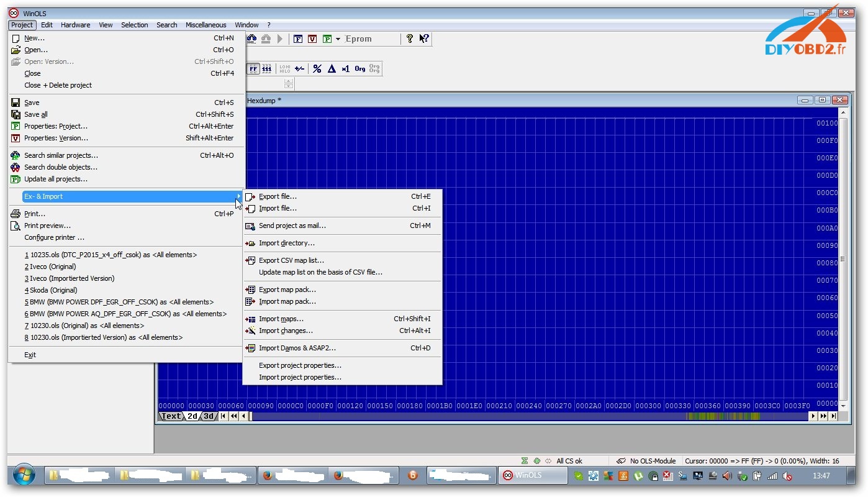Click the +/- sign toolbar icon
868x497 pixels.
point(299,68)
